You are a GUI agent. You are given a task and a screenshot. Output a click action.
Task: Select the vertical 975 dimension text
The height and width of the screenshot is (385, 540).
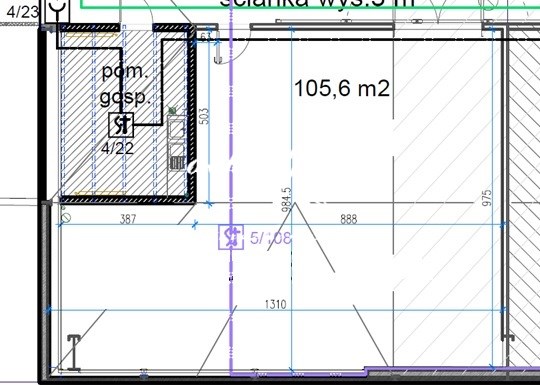[x=487, y=198]
